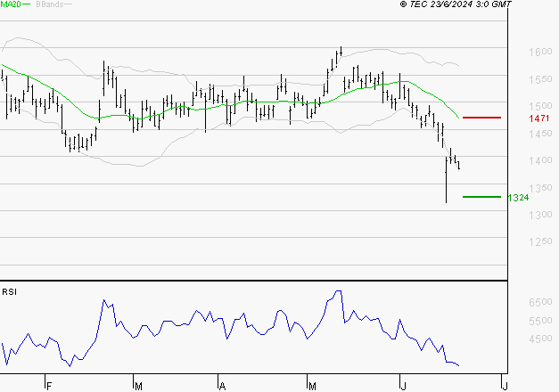Select the red 1471 resistance line

coord(481,118)
